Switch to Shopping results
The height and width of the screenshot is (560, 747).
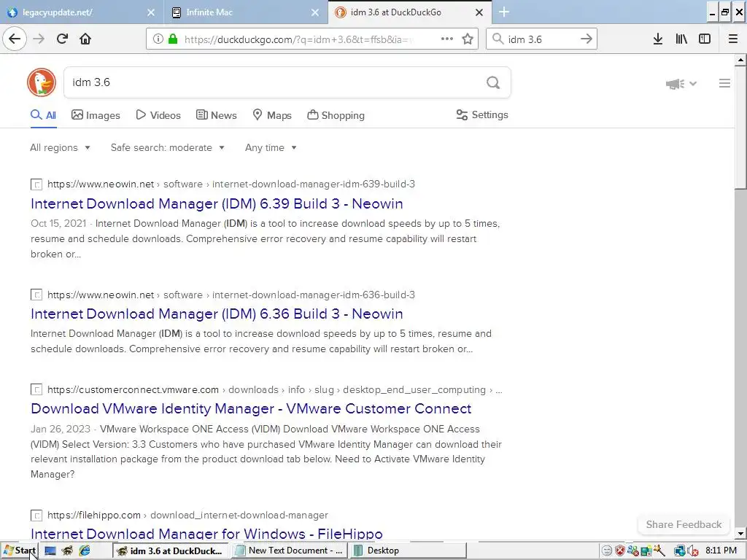336,115
